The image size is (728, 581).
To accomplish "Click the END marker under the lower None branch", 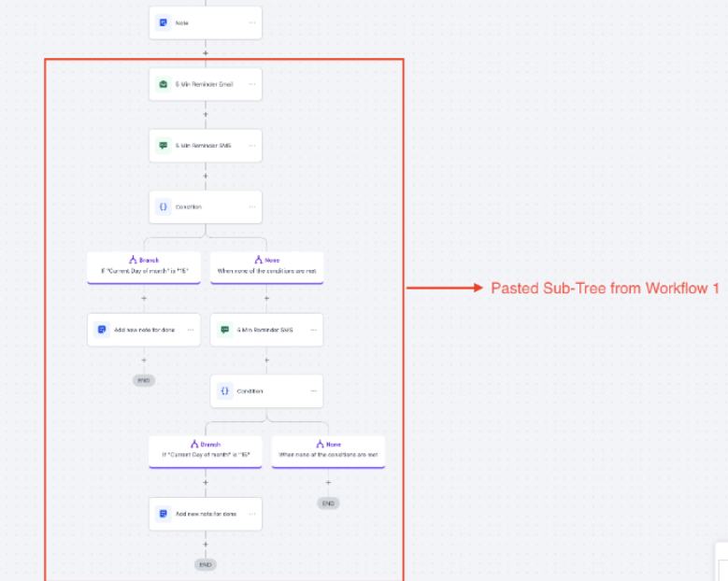I will click(x=328, y=503).
